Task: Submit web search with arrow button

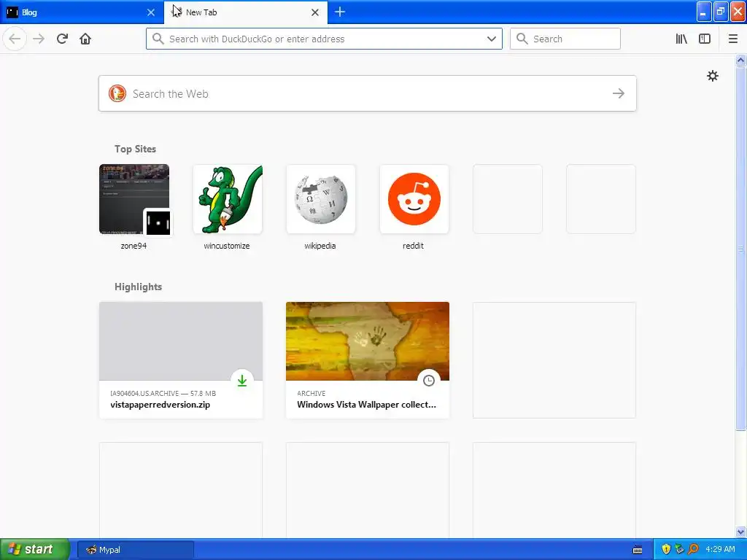Action: point(619,93)
